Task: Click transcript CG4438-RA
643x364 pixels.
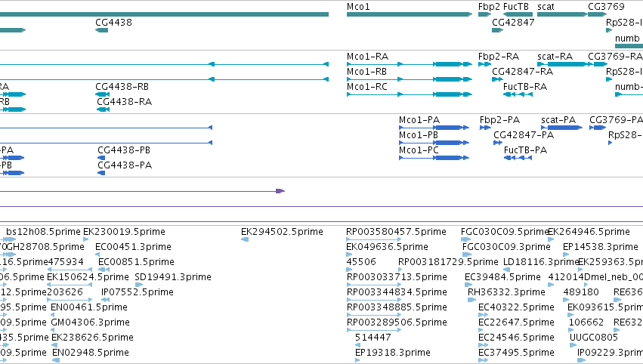Action: point(103,110)
